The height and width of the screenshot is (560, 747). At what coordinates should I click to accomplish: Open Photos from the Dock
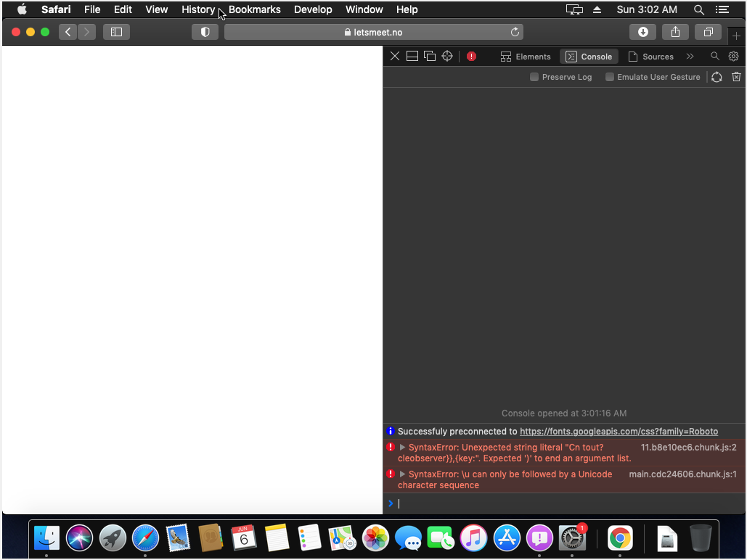(x=375, y=538)
